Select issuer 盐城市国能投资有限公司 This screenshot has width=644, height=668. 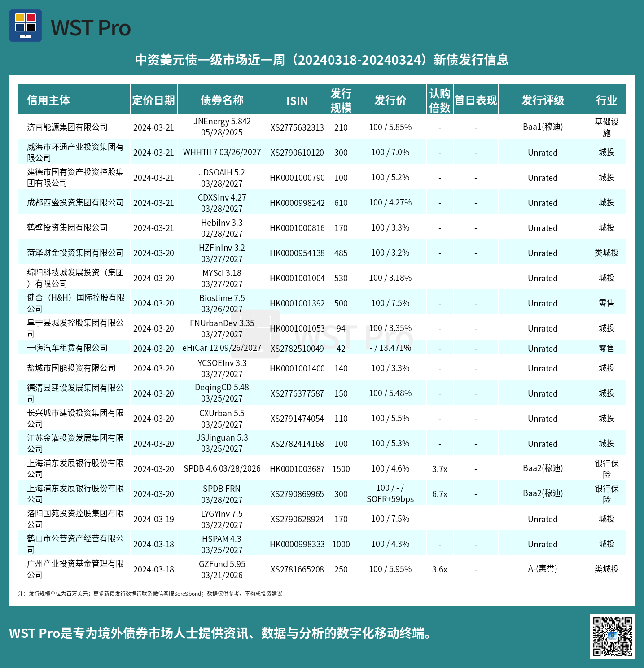71,368
